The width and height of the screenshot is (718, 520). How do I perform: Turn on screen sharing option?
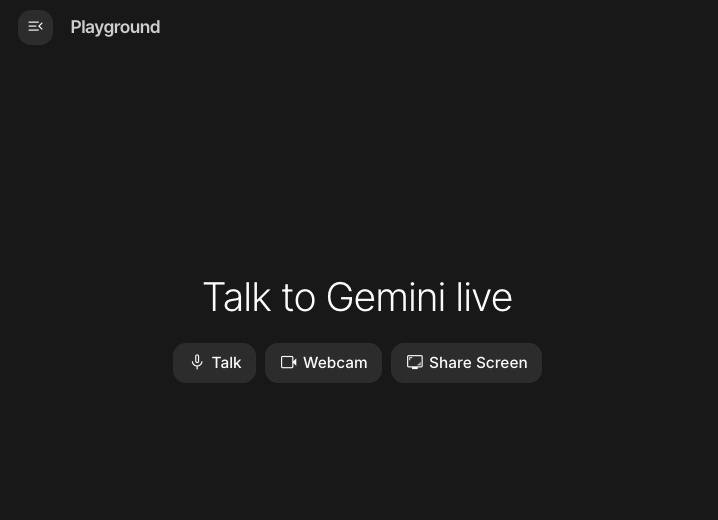(x=466, y=363)
